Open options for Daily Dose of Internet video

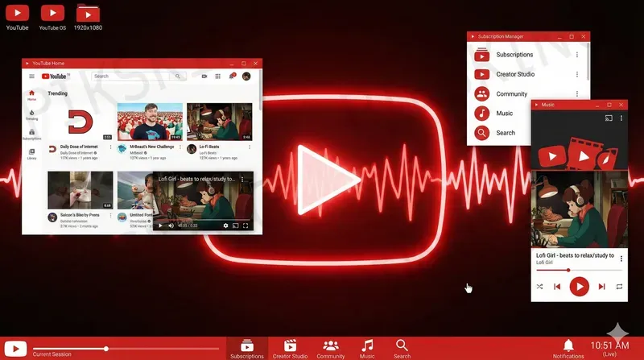click(x=110, y=147)
